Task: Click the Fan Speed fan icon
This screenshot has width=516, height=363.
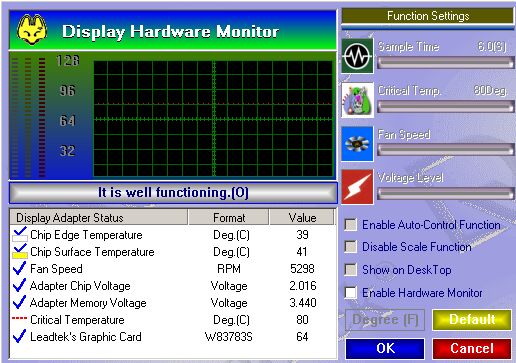Action: pyautogui.click(x=357, y=144)
